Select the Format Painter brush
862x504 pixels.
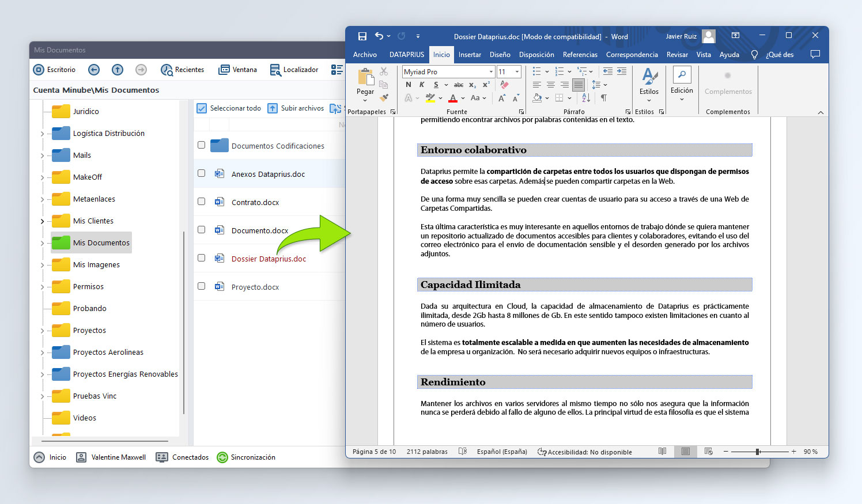tap(384, 97)
